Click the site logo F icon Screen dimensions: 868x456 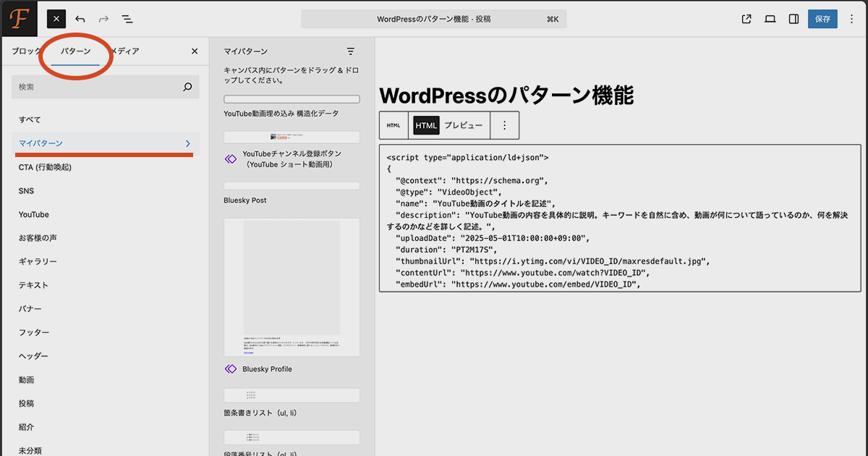pyautogui.click(x=19, y=19)
